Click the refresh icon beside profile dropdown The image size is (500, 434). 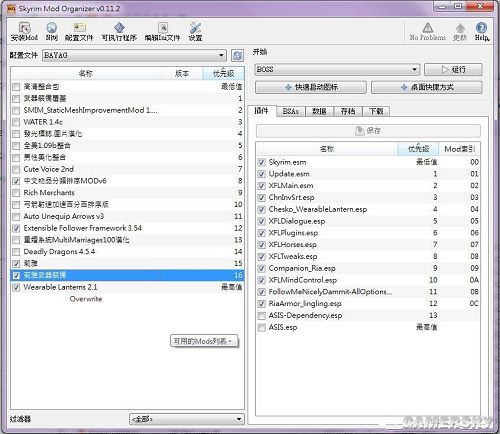click(x=237, y=55)
